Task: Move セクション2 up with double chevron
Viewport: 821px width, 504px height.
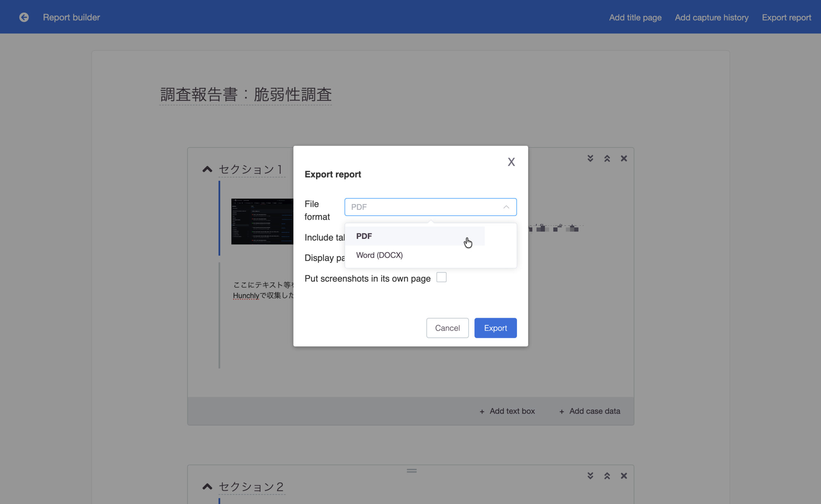Action: [607, 476]
